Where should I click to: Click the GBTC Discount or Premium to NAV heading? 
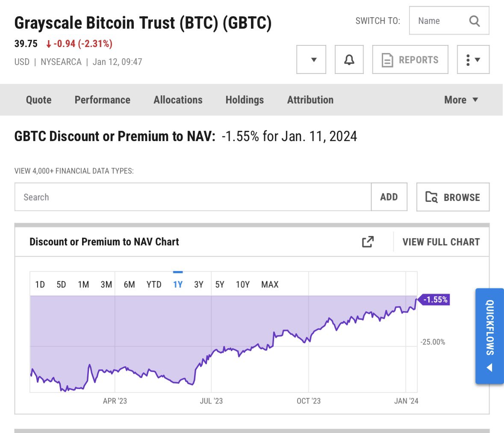click(115, 136)
